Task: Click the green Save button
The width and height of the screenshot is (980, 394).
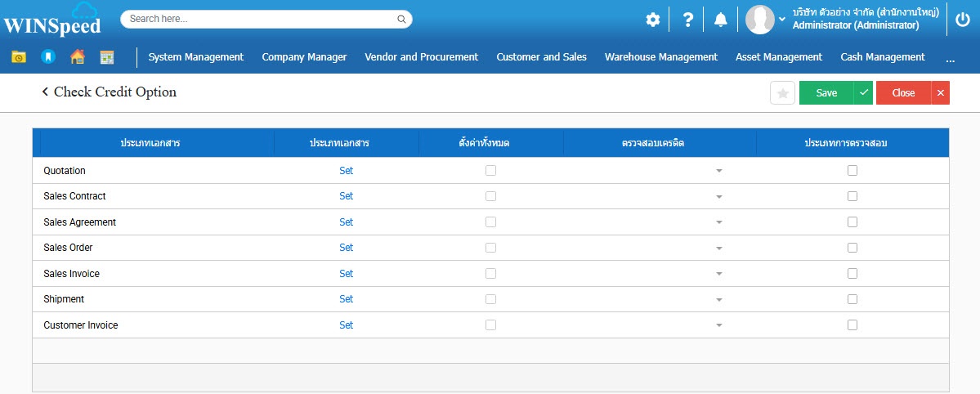Action: click(x=826, y=92)
